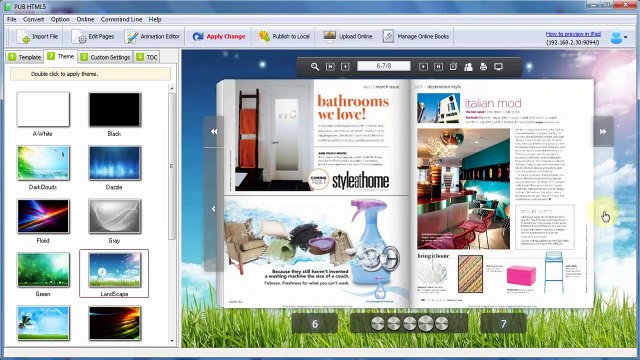The width and height of the screenshot is (640, 360).
Task: Click the auto-flip play icon
Action: pos(453,67)
